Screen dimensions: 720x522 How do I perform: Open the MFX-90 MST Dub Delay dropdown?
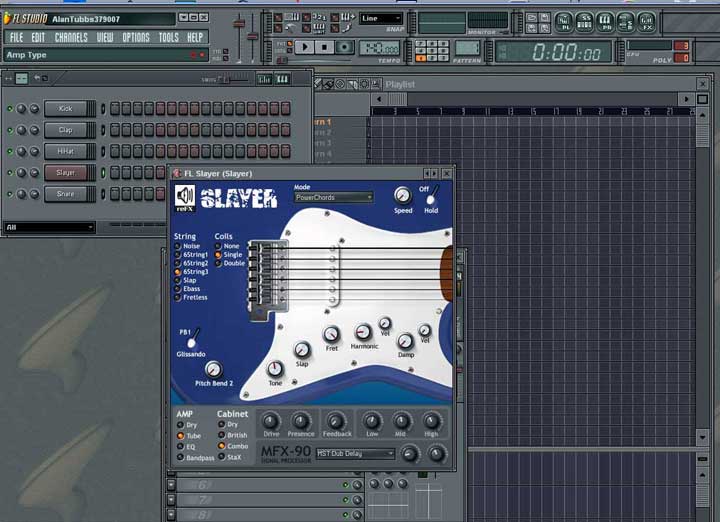pyautogui.click(x=355, y=454)
